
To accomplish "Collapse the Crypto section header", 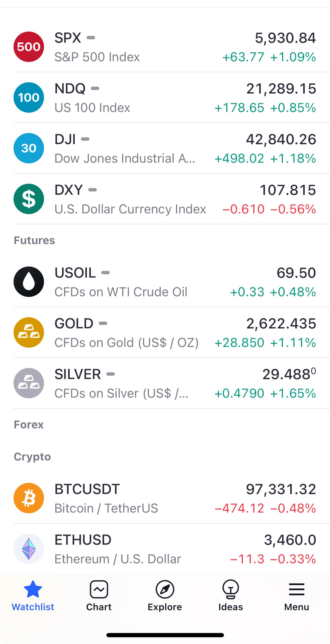I will pos(32,457).
